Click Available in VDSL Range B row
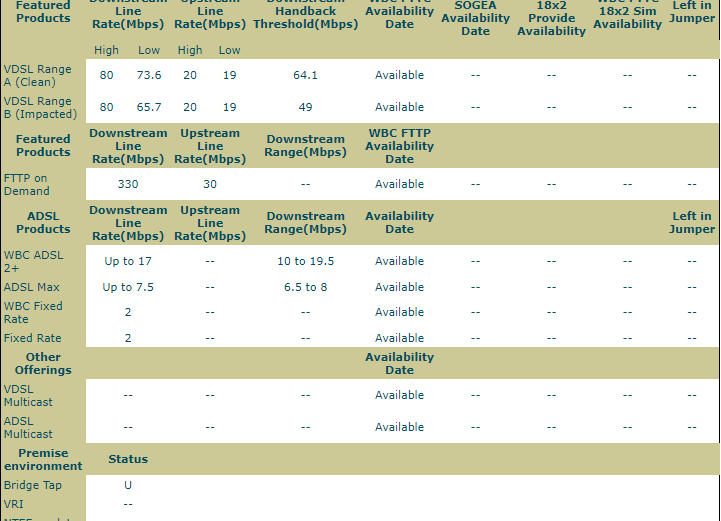721x521 pixels. pyautogui.click(x=399, y=107)
